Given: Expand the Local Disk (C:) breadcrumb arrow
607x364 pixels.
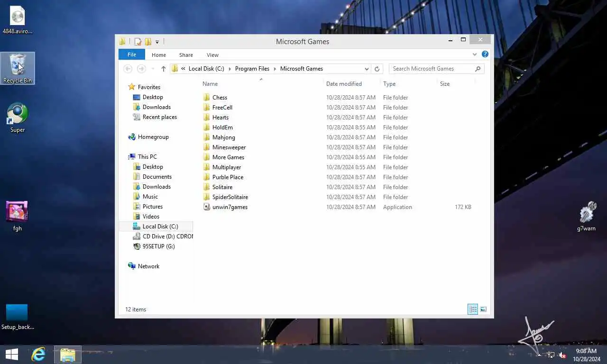Looking at the screenshot, I should coord(230,69).
